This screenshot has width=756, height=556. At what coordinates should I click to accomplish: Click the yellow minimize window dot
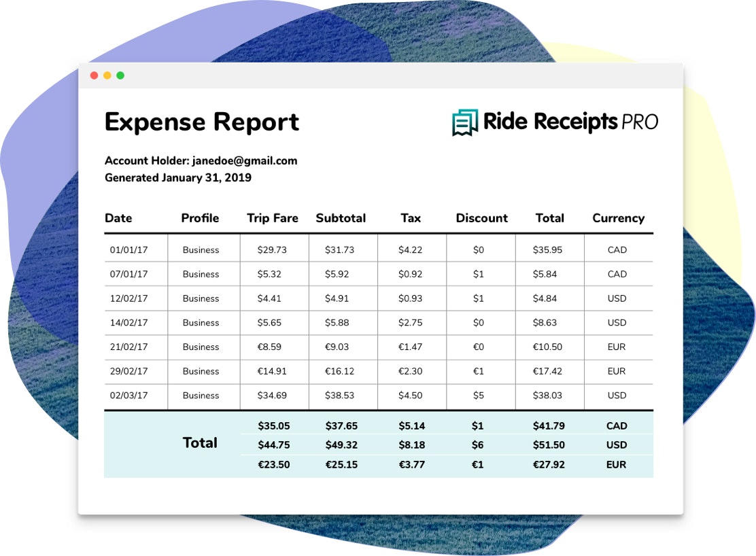107,75
